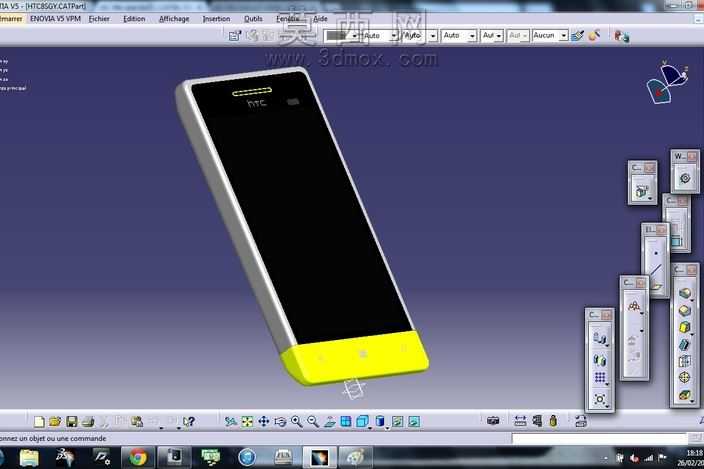
Task: Click the compass in the top-right corner
Action: [667, 83]
